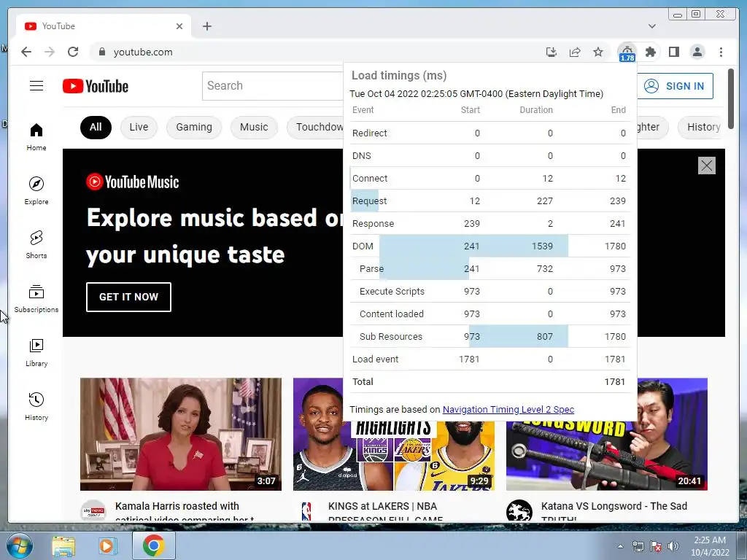This screenshot has width=747, height=560.
Task: Click the SIGN IN button
Action: coord(675,86)
